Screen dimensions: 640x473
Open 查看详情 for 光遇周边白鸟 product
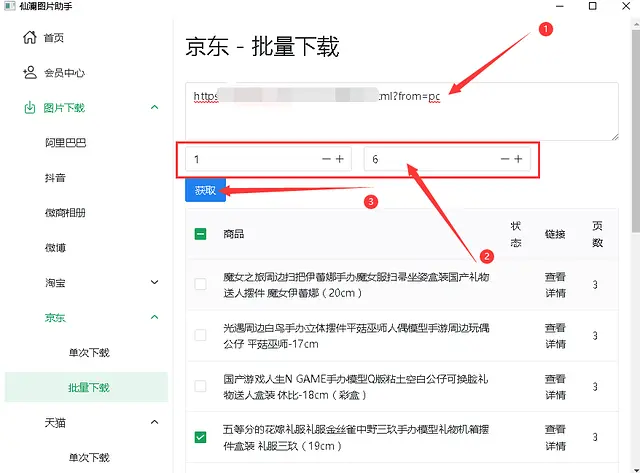click(x=555, y=336)
